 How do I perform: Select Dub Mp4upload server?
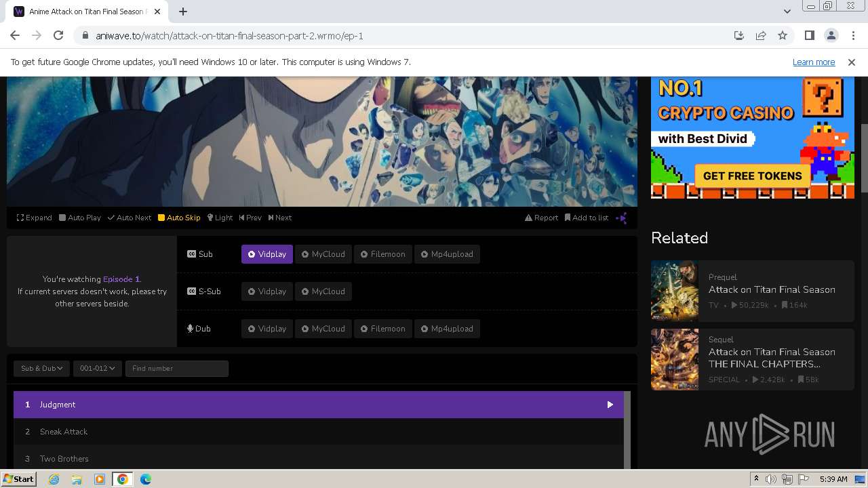(447, 329)
